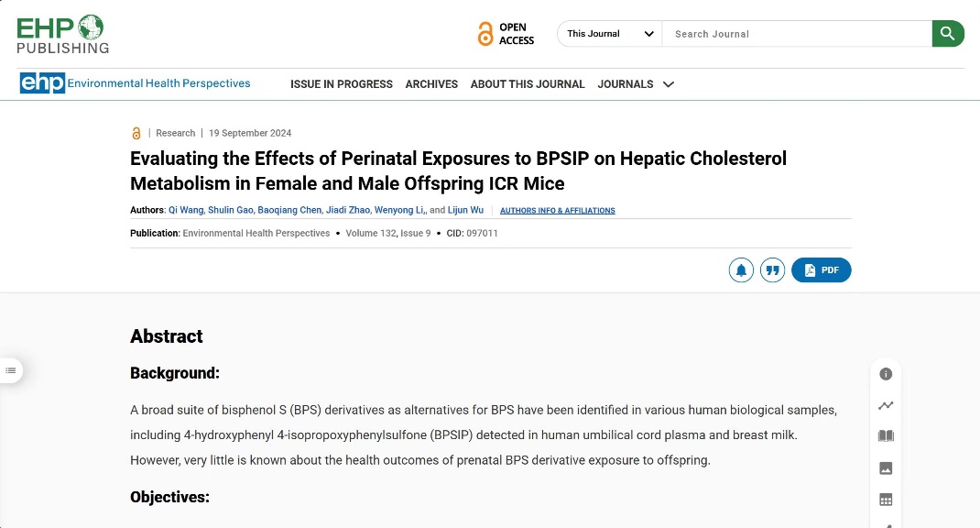Go to the Archives menu item
This screenshot has height=528, width=980.
(x=431, y=84)
